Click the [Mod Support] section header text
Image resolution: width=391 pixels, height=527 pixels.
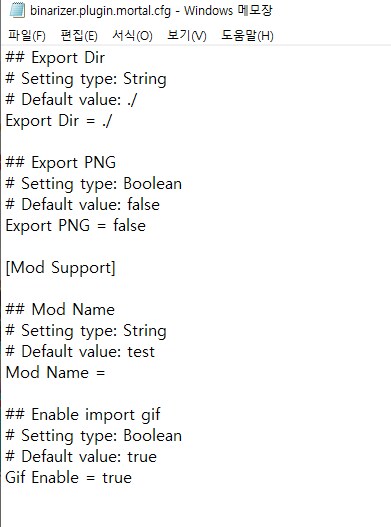pos(61,268)
